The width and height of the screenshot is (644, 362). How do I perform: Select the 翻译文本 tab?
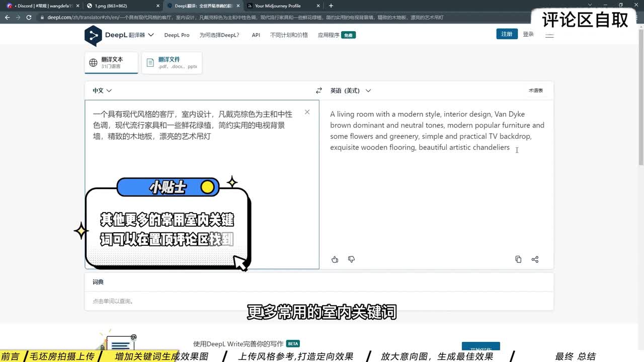(x=111, y=62)
